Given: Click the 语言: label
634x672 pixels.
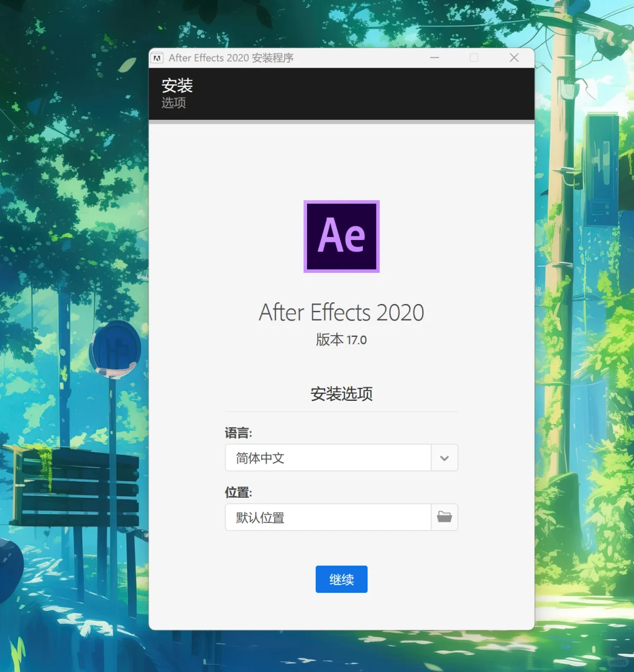Looking at the screenshot, I should point(238,433).
